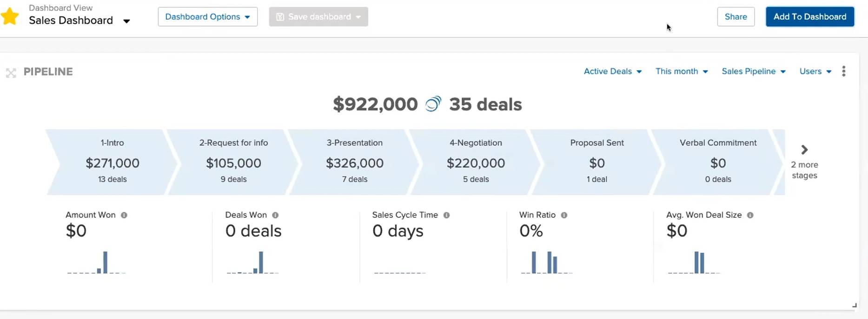Click the 1 deal count under Proposal Sent
The width and height of the screenshot is (868, 319).
click(597, 179)
